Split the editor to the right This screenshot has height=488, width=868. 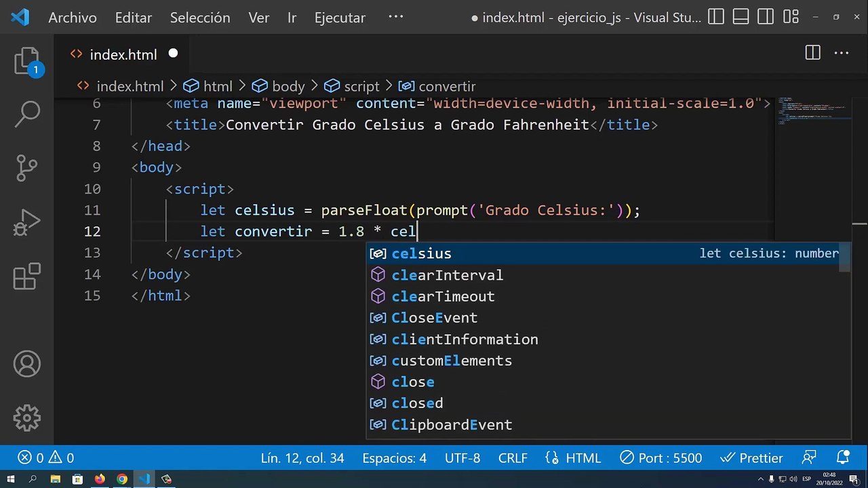[x=812, y=53]
